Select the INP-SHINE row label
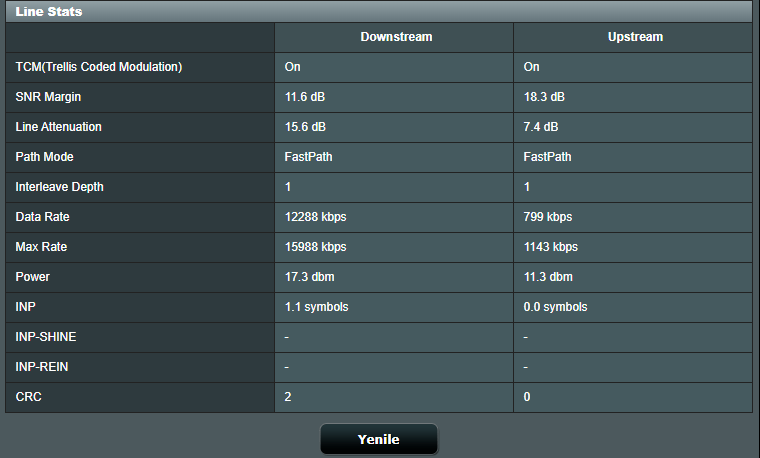Image resolution: width=760 pixels, height=458 pixels. point(46,337)
